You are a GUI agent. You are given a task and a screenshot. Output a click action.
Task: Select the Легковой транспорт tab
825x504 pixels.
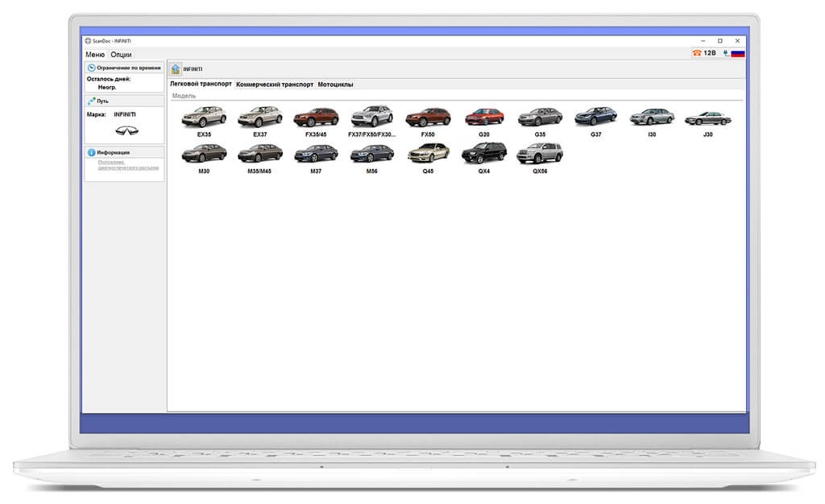tap(201, 84)
